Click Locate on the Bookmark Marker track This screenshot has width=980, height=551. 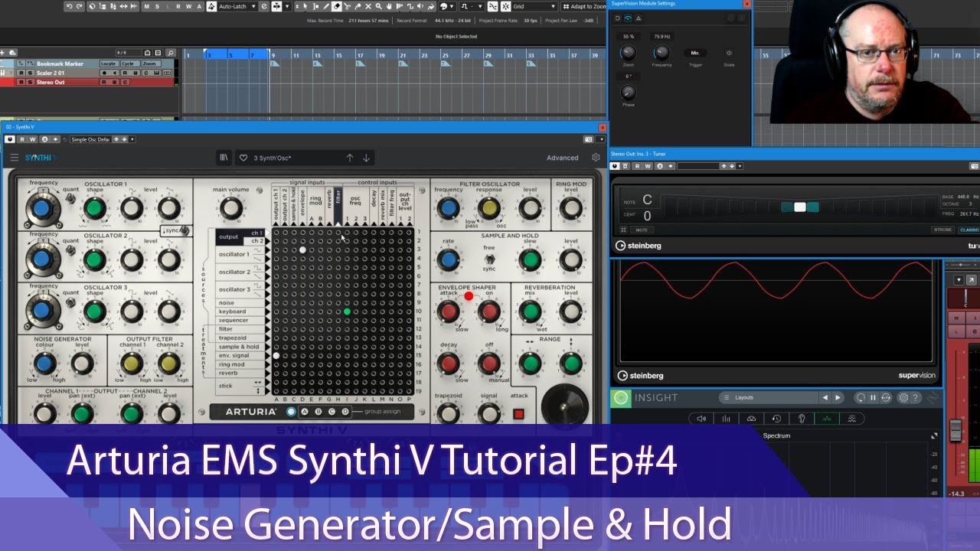(x=109, y=64)
